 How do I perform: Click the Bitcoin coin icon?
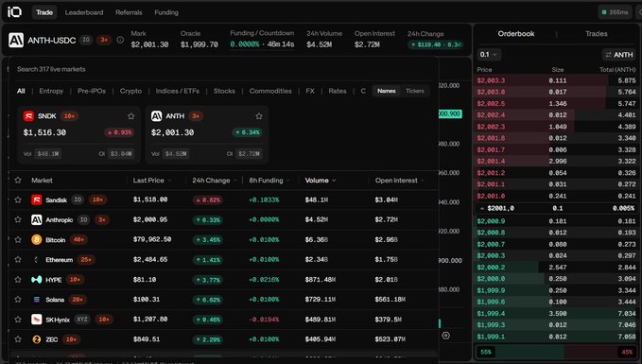[37, 239]
